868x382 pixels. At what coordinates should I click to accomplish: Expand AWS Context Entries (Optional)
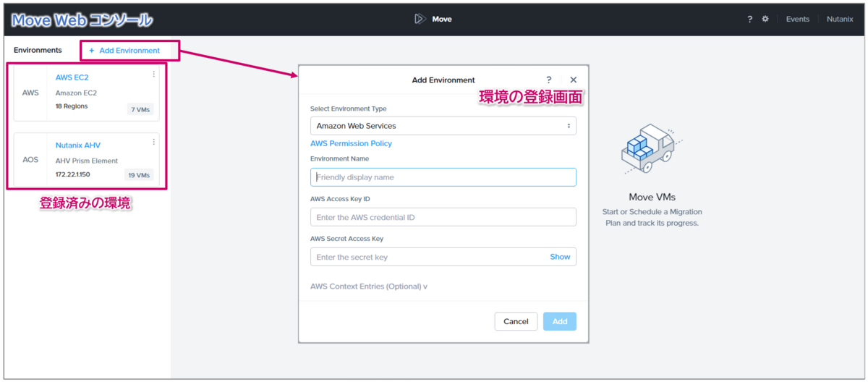(369, 286)
